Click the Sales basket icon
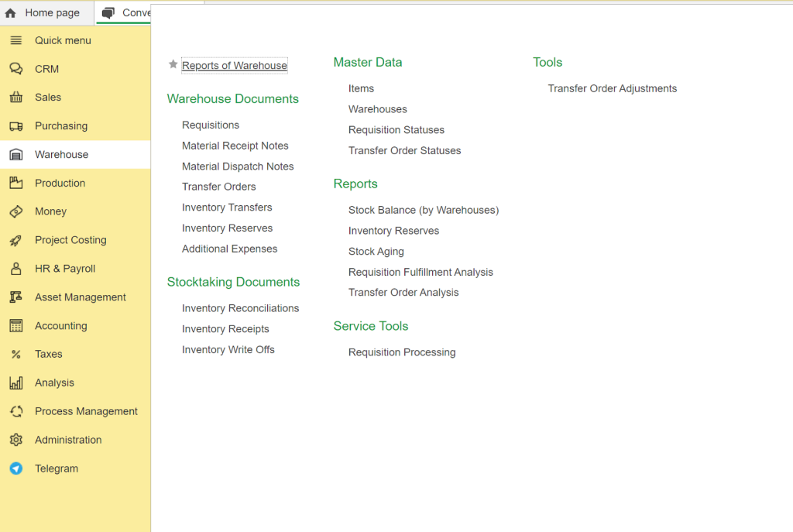Screen dimensions: 793x532 coord(16,97)
